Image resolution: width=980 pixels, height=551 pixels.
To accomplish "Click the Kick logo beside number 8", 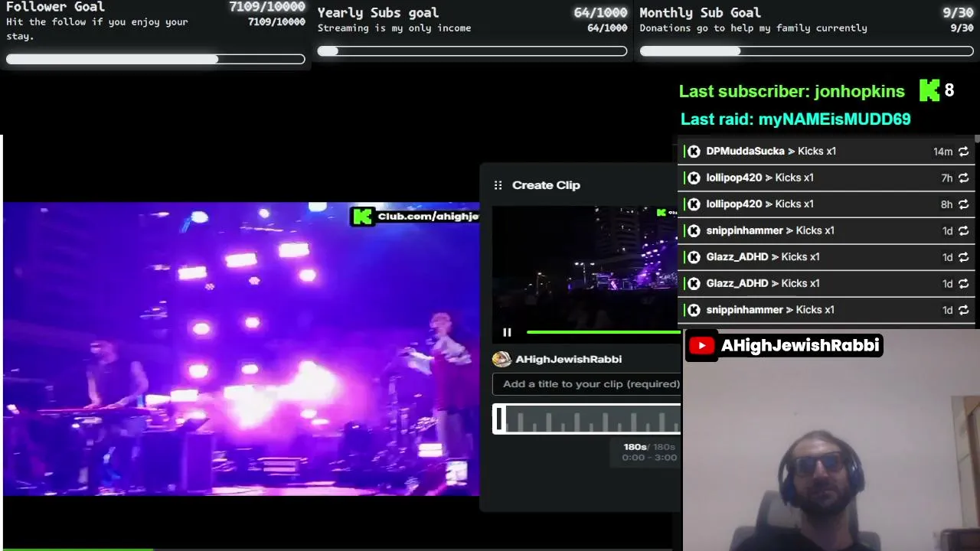I will coord(929,90).
